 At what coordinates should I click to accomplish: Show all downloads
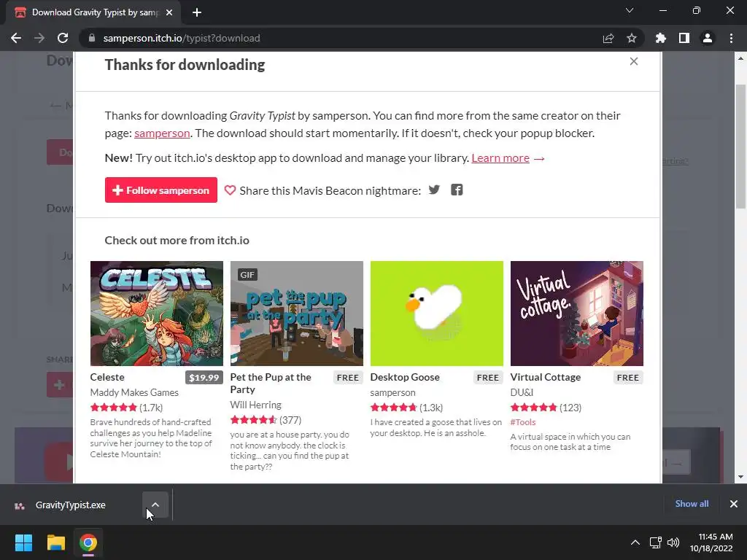(x=692, y=504)
